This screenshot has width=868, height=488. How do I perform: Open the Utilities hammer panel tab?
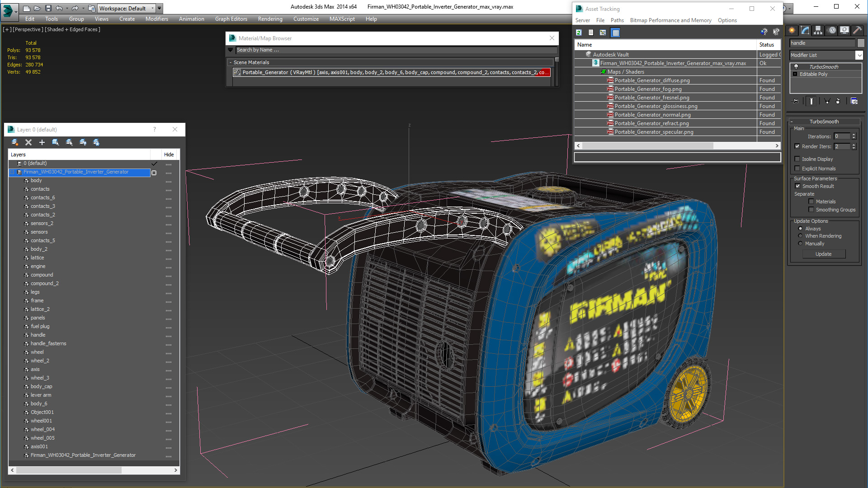[x=858, y=30]
